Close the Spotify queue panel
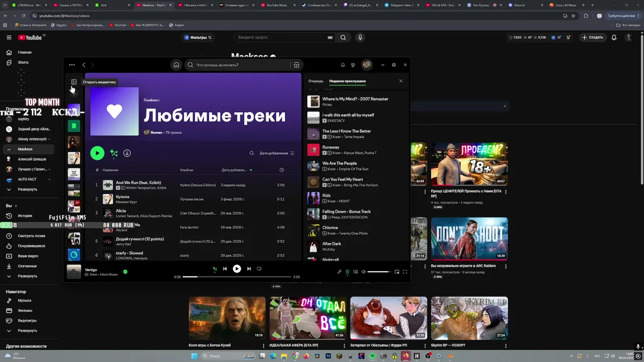Viewport: 644px width, 362px height. click(401, 81)
